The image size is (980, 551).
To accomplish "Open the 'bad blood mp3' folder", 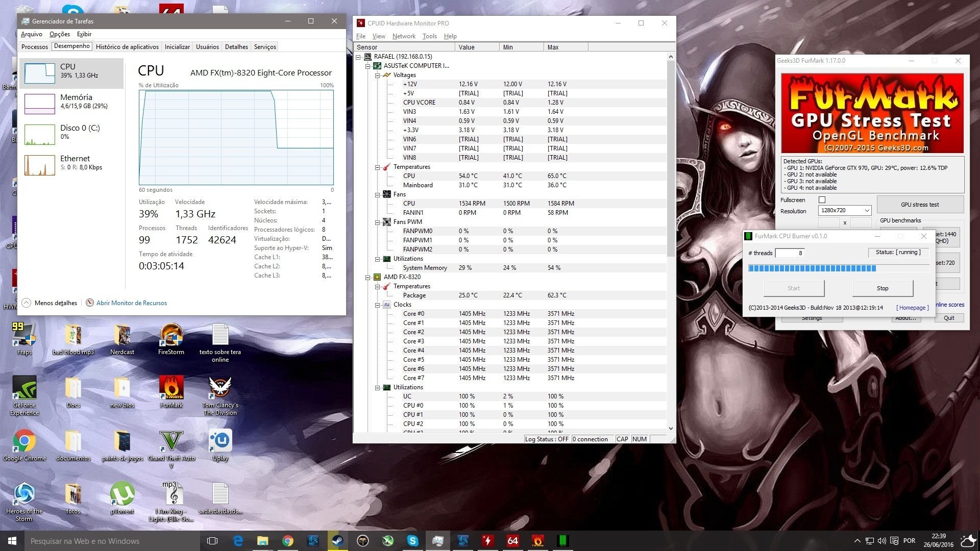I will click(x=73, y=339).
